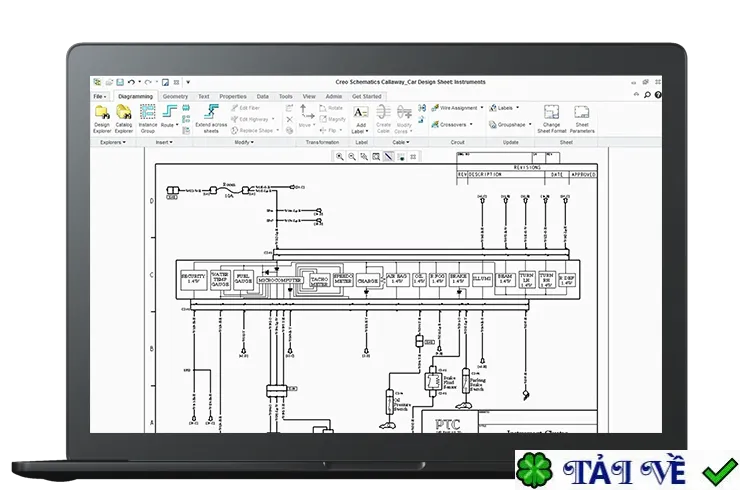Click the Create Cable tool
Screen dimensions: 750x500
[x=383, y=119]
